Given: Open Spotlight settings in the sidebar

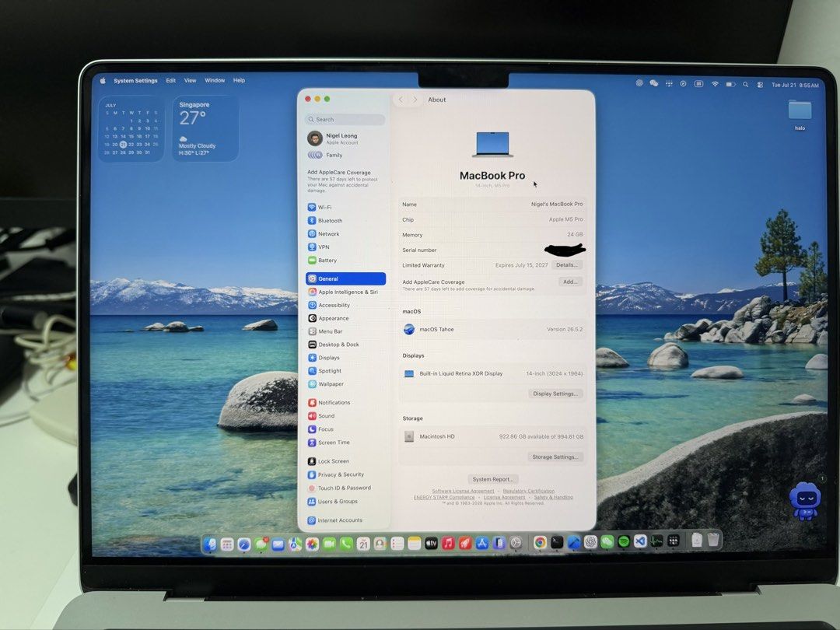Looking at the screenshot, I should 324,371.
